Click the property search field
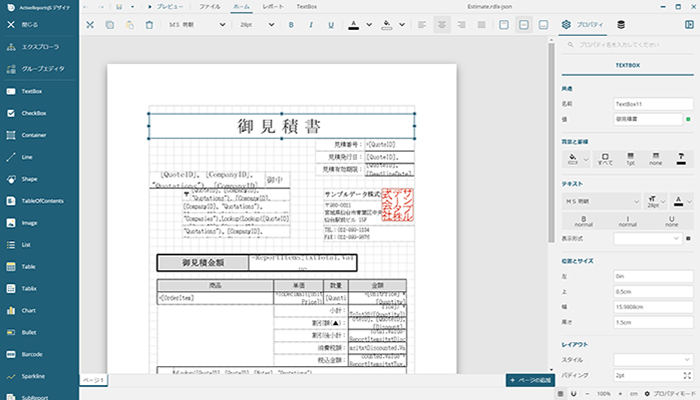The width and height of the screenshot is (700, 400). click(627, 45)
